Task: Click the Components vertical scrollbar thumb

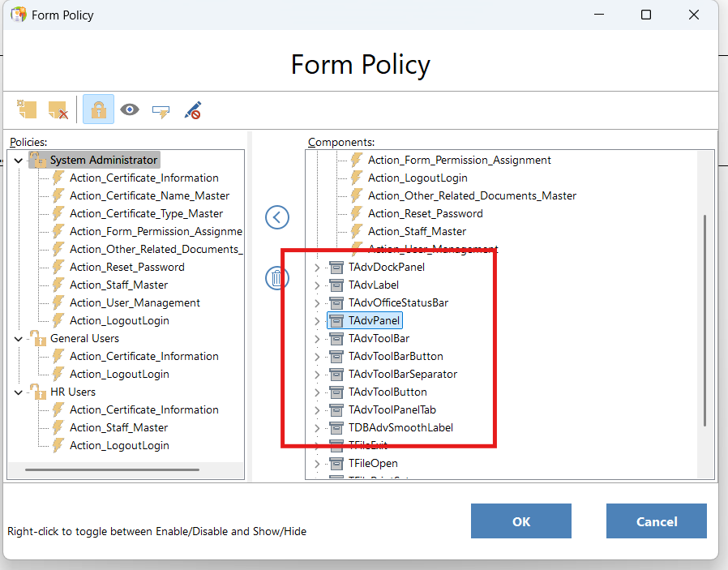Action: point(704,320)
